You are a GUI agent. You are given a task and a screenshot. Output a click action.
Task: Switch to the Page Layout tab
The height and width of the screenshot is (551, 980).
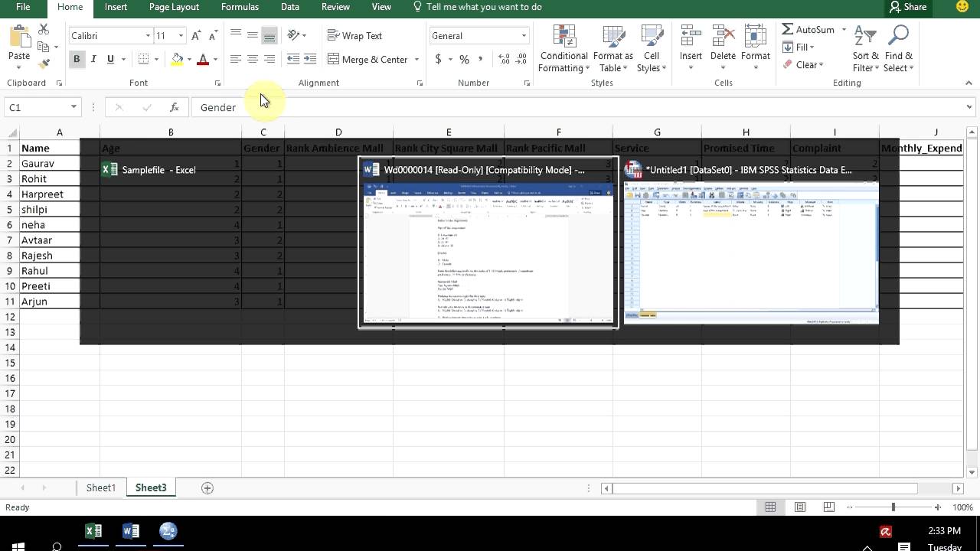[x=174, y=7]
